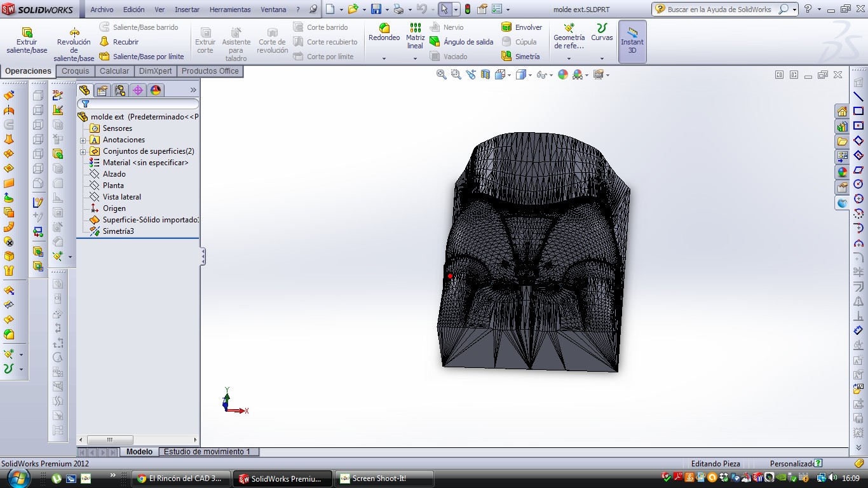The image size is (868, 488).
Task: Click Zoom to fit in view toolbar
Action: pyautogui.click(x=442, y=74)
